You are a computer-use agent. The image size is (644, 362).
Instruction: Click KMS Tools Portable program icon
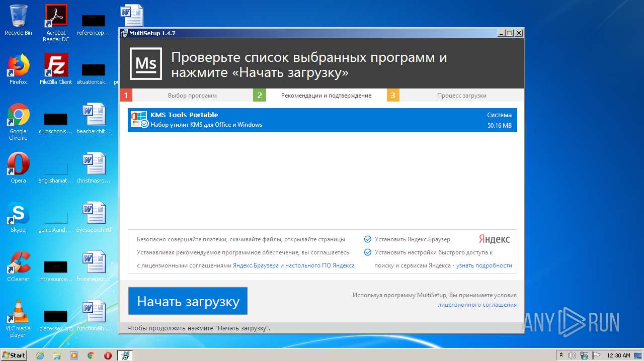click(x=139, y=120)
